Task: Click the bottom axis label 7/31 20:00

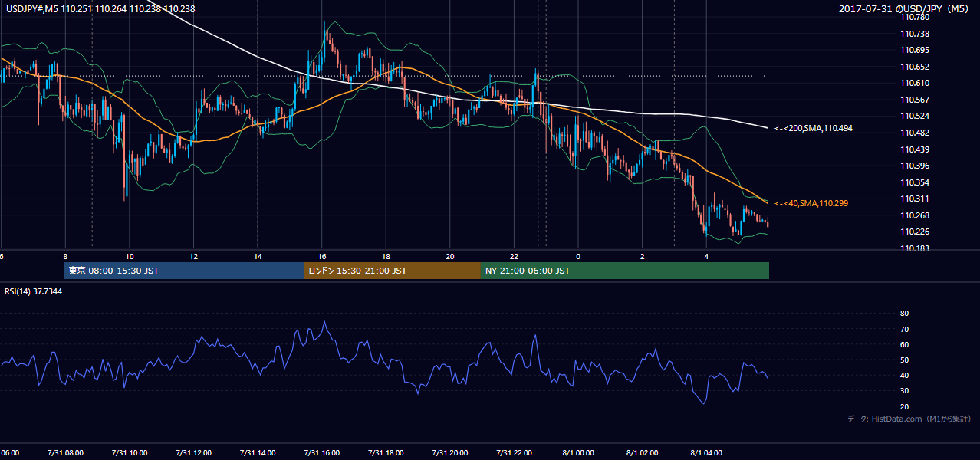Action: 450,452
